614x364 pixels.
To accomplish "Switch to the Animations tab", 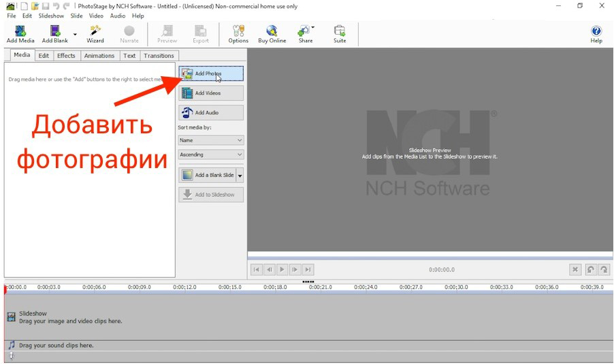I will click(99, 56).
